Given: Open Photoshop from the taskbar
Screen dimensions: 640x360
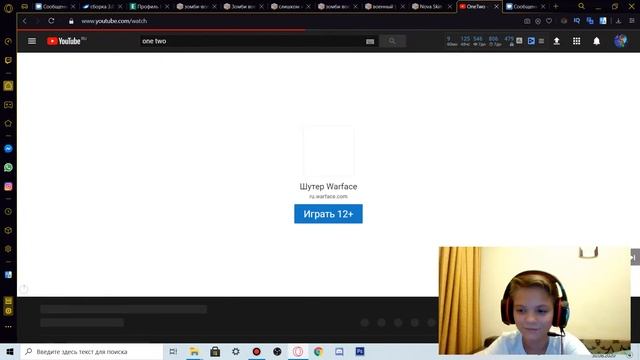Looking at the screenshot, I should [360, 351].
